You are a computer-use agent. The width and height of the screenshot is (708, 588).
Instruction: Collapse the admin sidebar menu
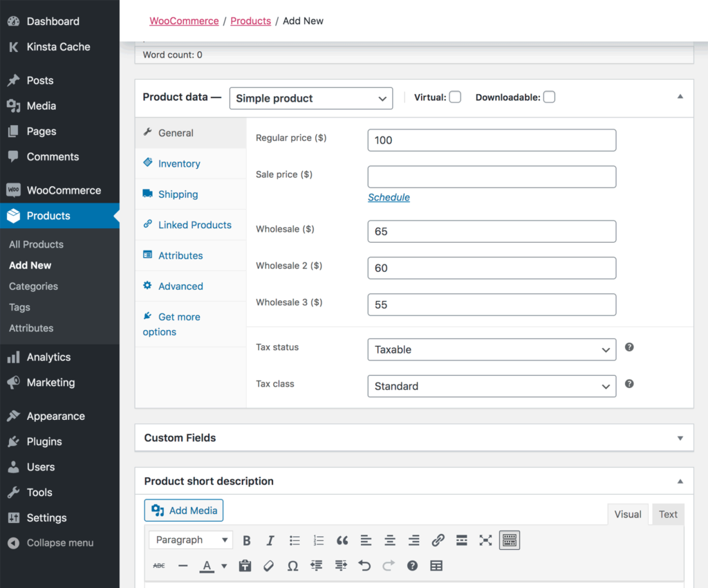tap(59, 543)
